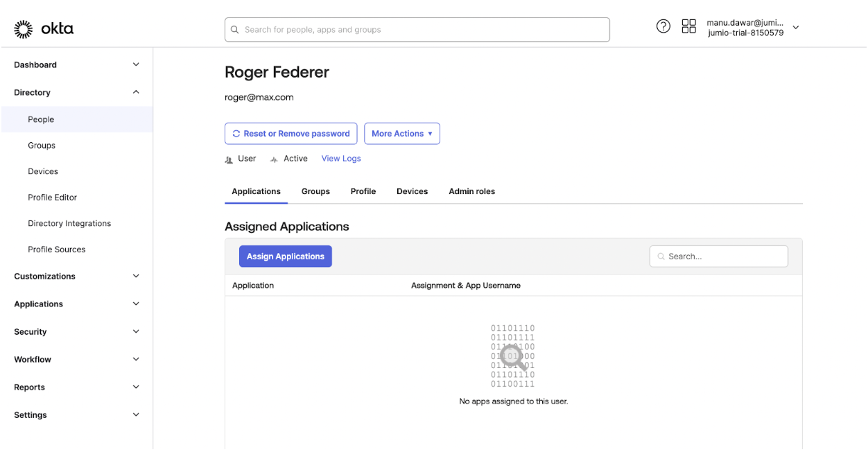Open Profile Editor in the sidebar
The image size is (868, 452).
[x=53, y=198]
